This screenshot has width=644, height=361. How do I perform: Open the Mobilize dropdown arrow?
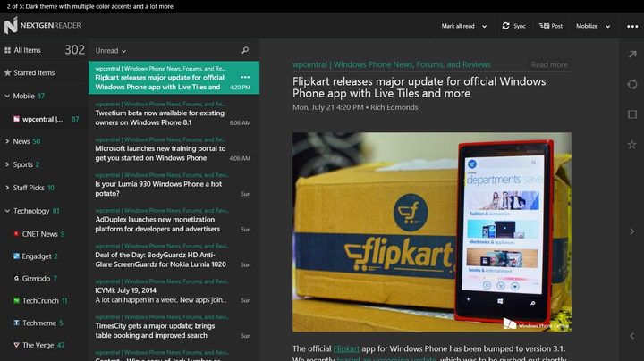[x=608, y=26]
